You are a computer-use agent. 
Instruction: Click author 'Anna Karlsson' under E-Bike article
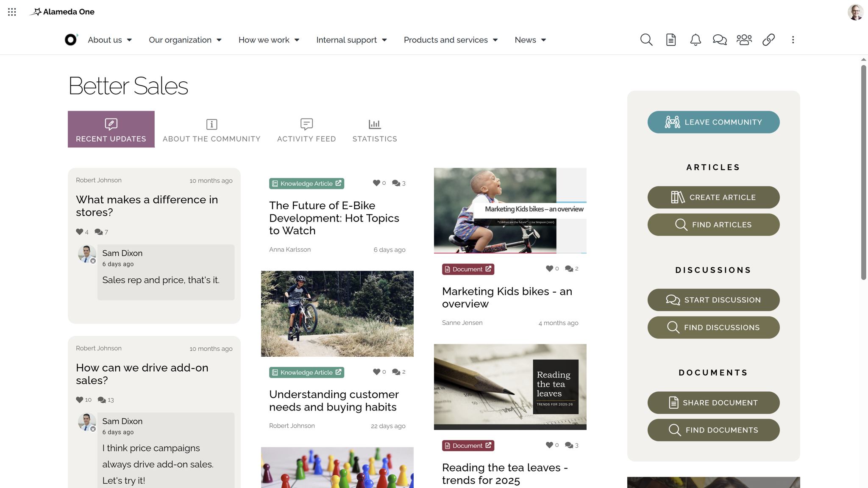[290, 250]
